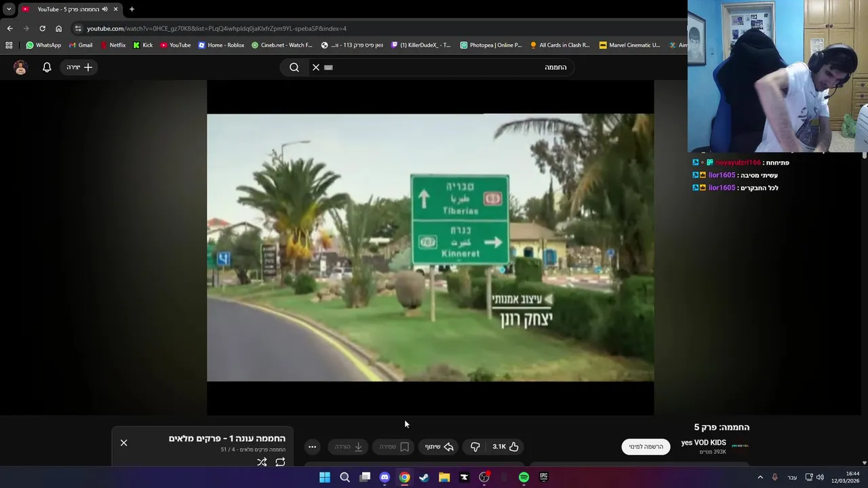The height and width of the screenshot is (488, 868).
Task: Click chat username lior1605 in second message
Action: point(722,175)
